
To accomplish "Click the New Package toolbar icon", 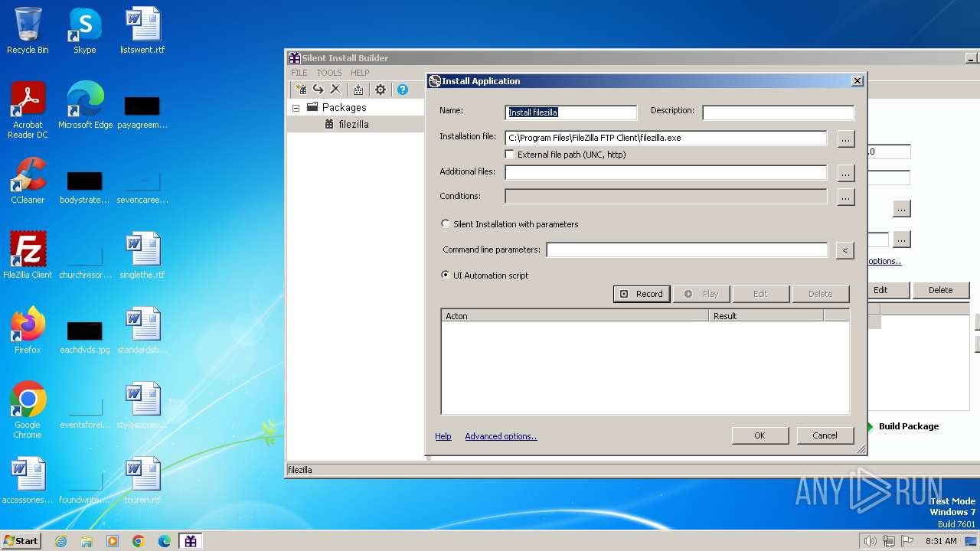I will click(x=301, y=90).
